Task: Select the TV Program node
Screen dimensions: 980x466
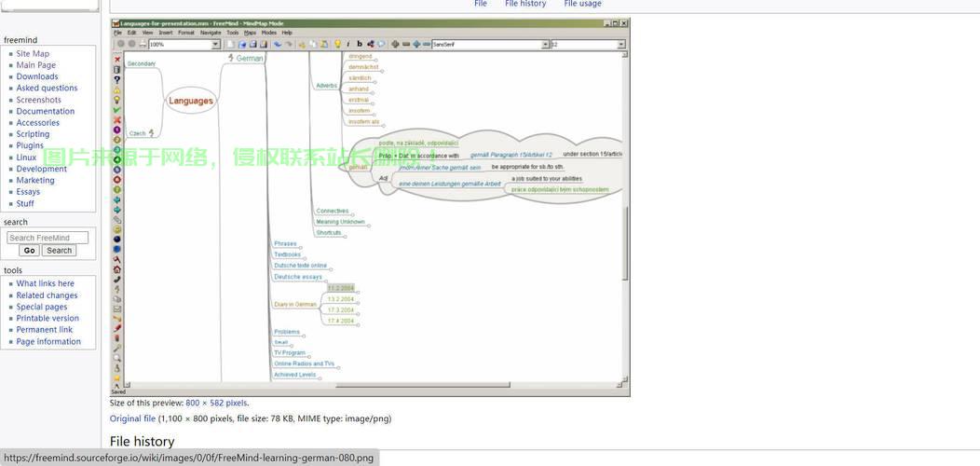Action: 290,353
